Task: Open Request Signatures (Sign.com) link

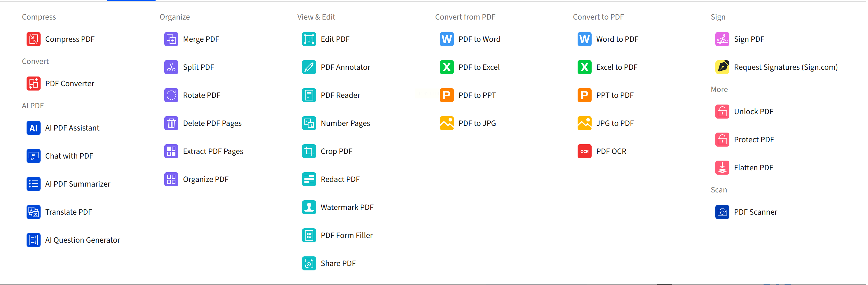Action: tap(785, 67)
